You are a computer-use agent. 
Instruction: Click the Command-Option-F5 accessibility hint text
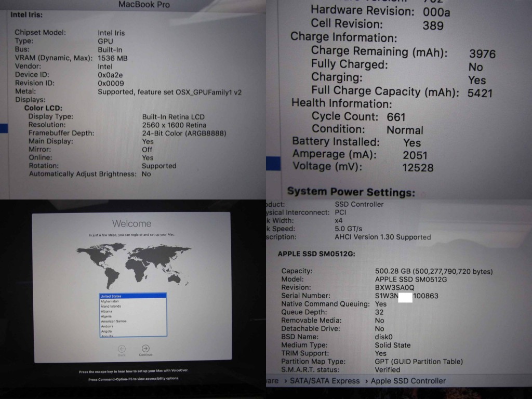(134, 379)
